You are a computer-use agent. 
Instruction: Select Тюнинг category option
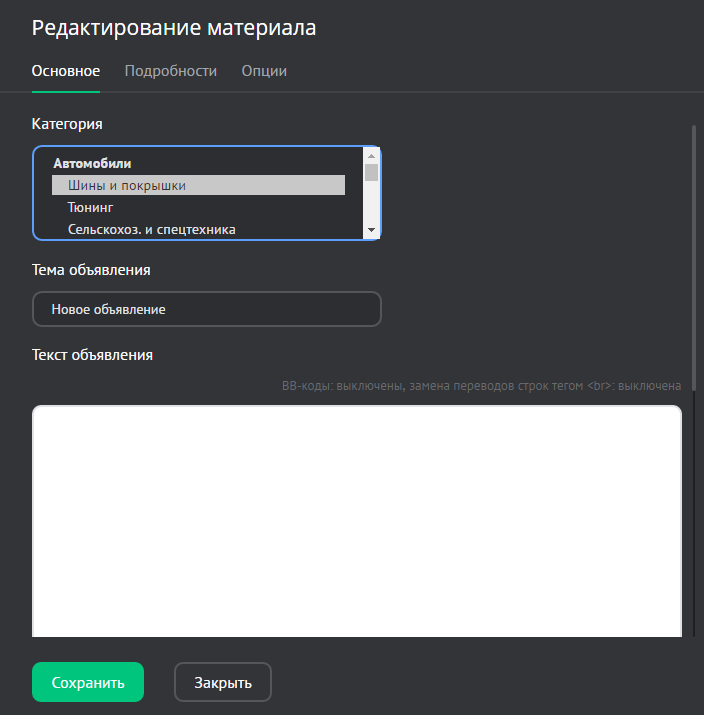pos(91,207)
